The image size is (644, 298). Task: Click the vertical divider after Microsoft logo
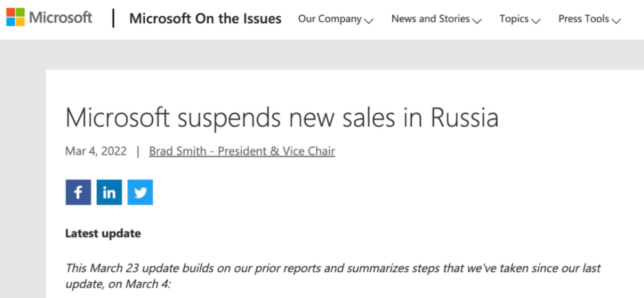click(113, 18)
